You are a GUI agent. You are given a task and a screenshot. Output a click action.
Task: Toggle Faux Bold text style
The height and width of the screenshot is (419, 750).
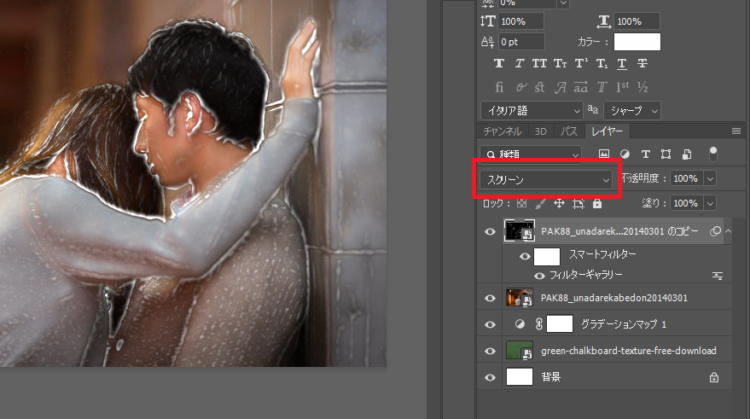click(499, 64)
